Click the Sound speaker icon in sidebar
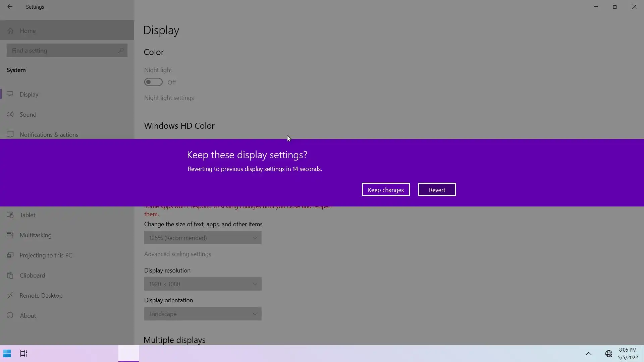 [10, 114]
